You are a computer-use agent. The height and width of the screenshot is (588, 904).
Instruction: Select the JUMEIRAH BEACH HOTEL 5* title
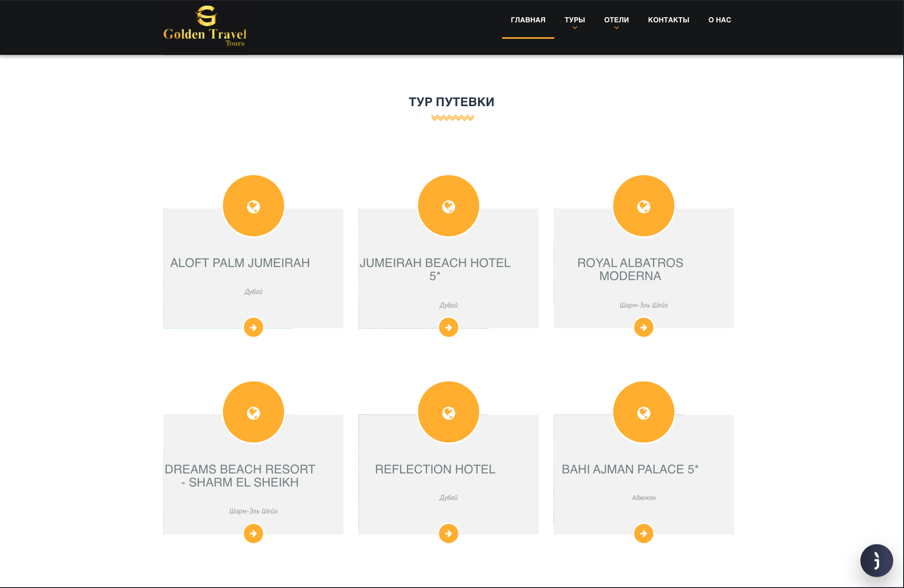[435, 269]
